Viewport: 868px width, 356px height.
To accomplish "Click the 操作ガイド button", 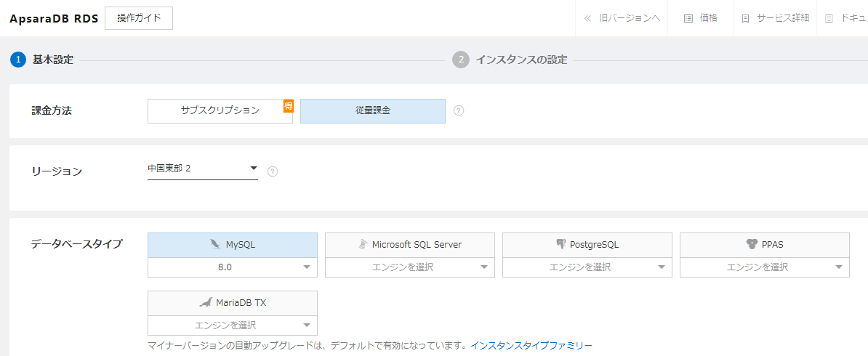I will [x=139, y=18].
